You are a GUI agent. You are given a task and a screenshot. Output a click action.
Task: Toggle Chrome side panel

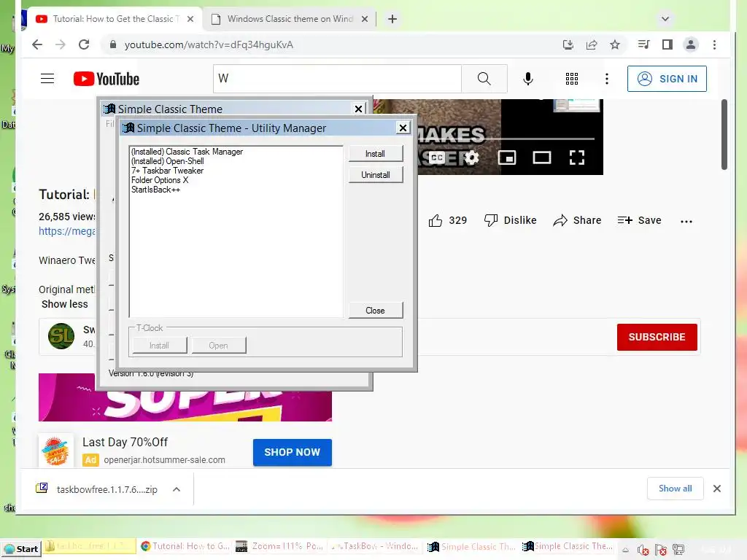(x=667, y=44)
